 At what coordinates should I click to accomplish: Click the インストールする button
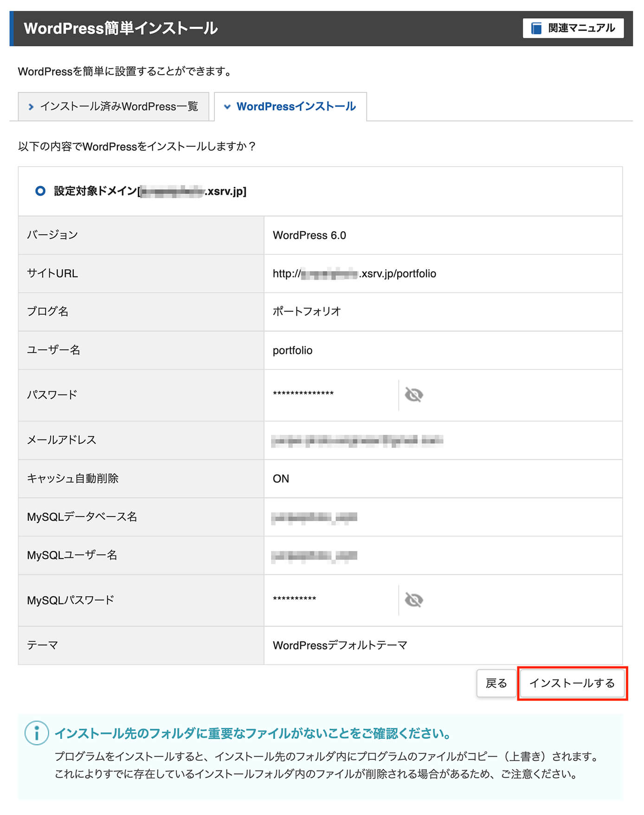tap(572, 683)
